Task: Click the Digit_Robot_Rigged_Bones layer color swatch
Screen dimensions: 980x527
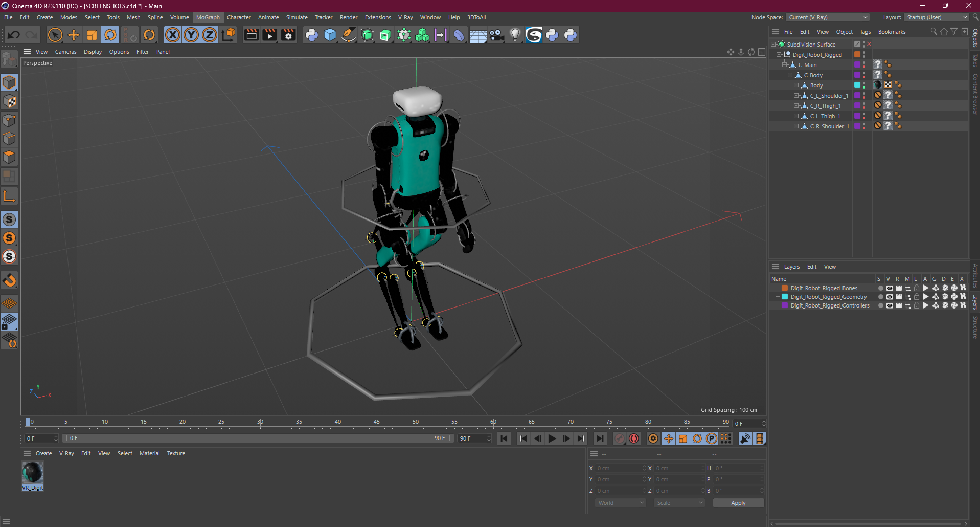Action: (x=785, y=288)
